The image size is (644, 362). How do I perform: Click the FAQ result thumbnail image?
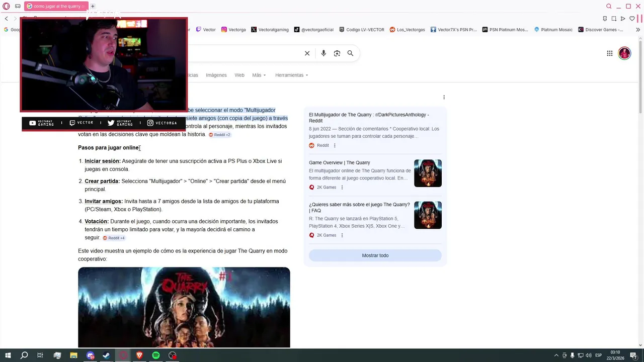428,215
